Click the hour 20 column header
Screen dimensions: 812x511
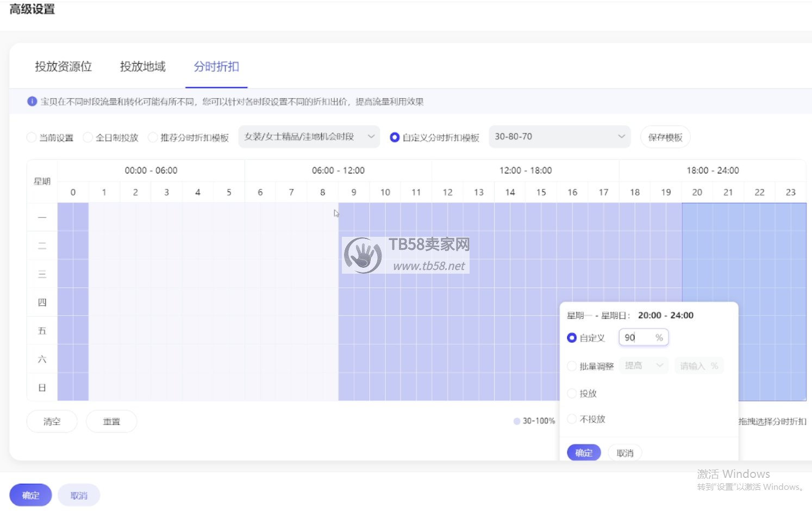(x=697, y=192)
